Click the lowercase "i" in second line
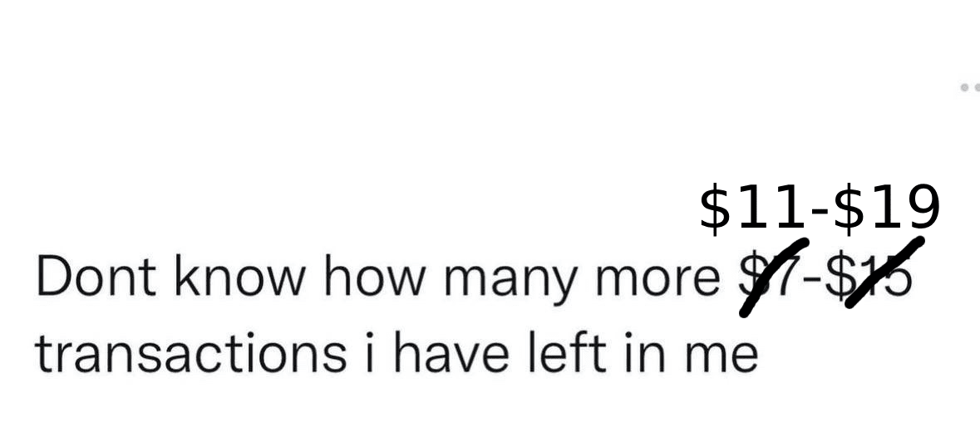The height and width of the screenshot is (442, 980). coord(371,351)
